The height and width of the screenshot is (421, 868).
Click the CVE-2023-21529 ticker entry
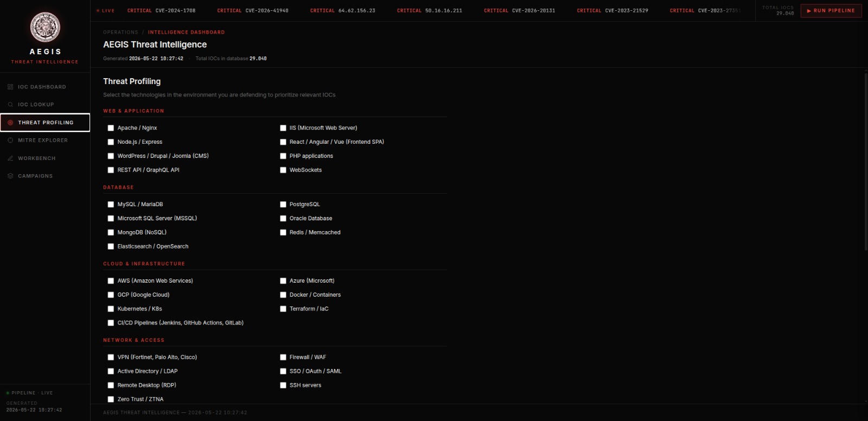point(612,10)
